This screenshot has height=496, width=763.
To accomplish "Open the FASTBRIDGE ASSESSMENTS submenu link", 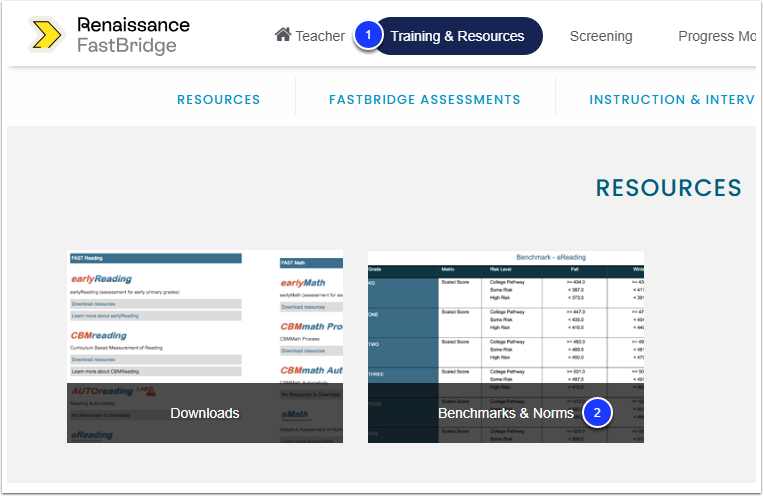I will (425, 99).
